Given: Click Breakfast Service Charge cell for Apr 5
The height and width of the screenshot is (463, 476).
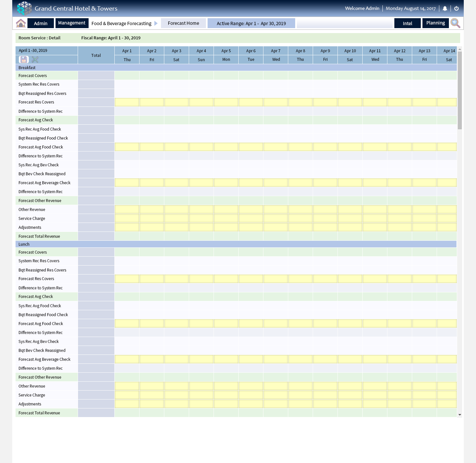Looking at the screenshot, I should point(226,218).
